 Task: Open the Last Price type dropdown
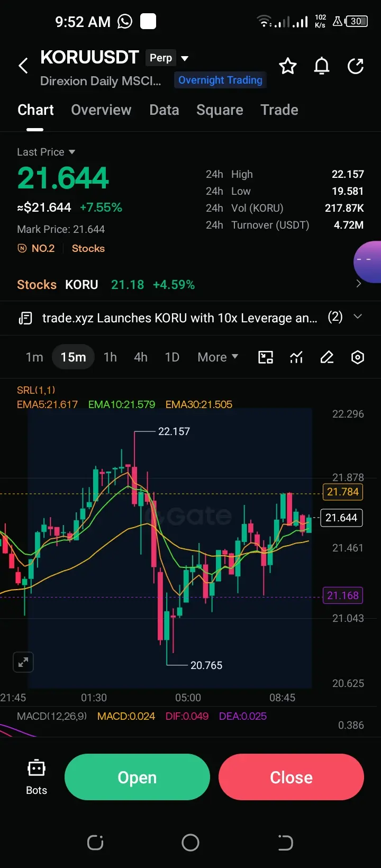(x=46, y=152)
